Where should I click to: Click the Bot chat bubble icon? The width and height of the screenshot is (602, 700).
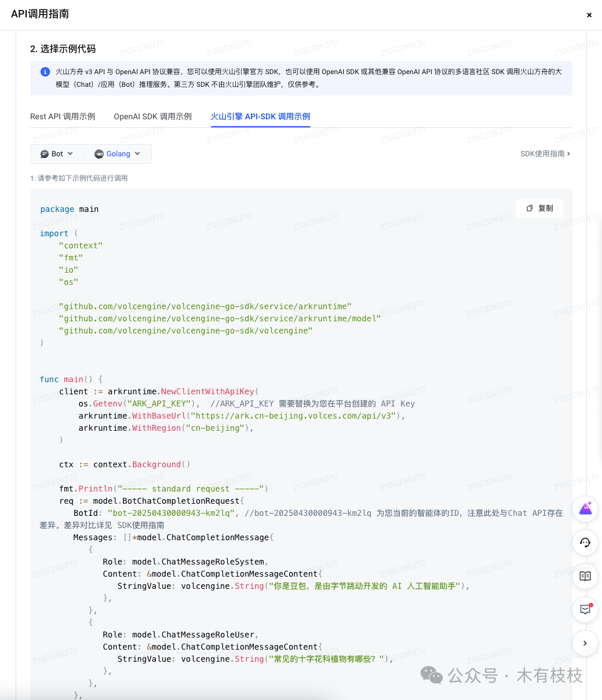click(44, 154)
